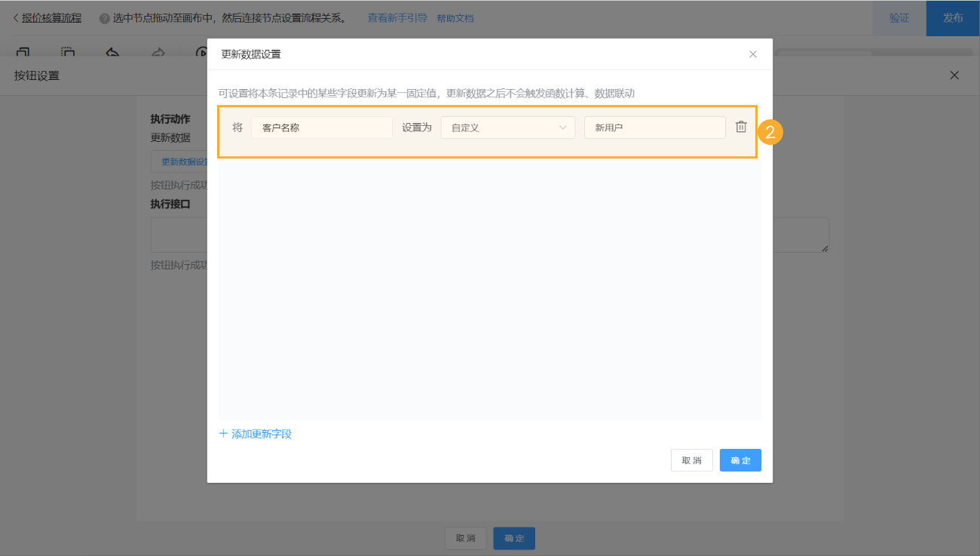Click the 验证 validate button
The height and width of the screenshot is (556, 980).
(899, 17)
